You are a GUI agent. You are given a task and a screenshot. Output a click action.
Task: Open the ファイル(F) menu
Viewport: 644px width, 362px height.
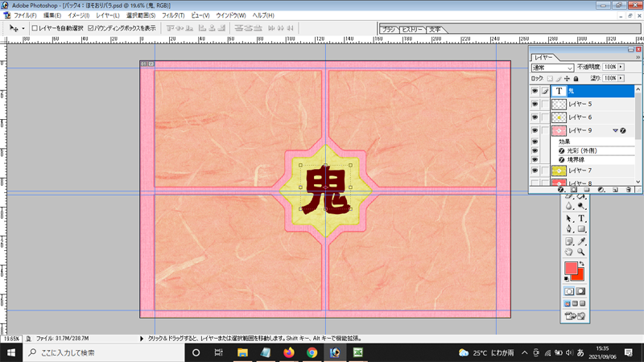pos(25,15)
